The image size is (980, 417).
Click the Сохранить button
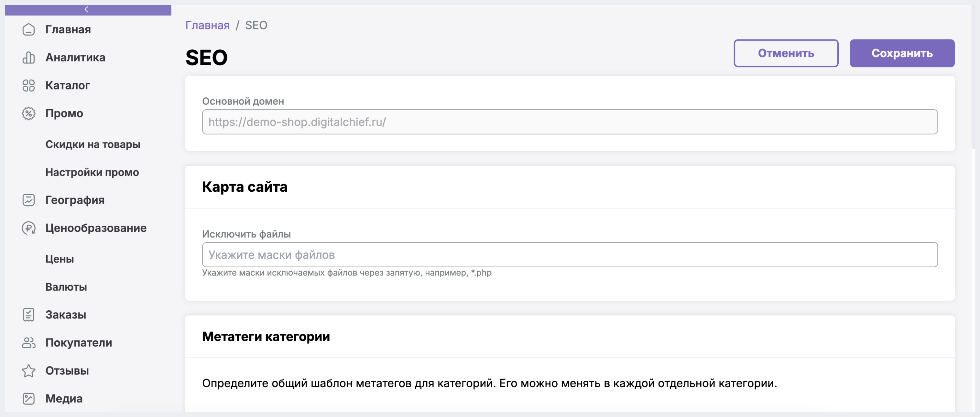click(902, 53)
